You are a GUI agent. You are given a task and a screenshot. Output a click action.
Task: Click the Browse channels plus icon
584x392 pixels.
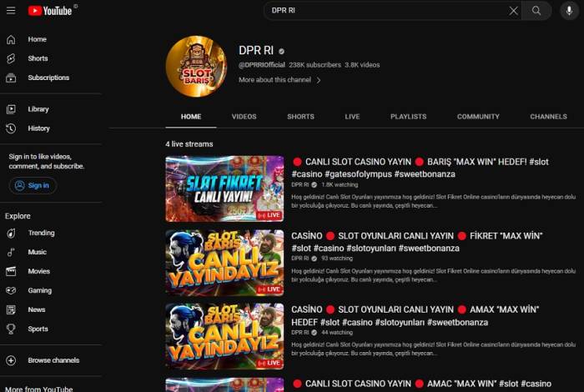11,360
